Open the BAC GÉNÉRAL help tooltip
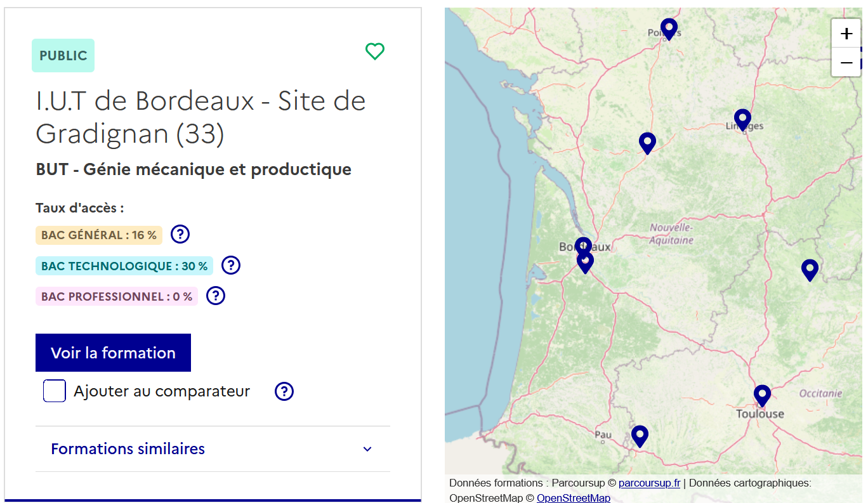 [x=180, y=234]
